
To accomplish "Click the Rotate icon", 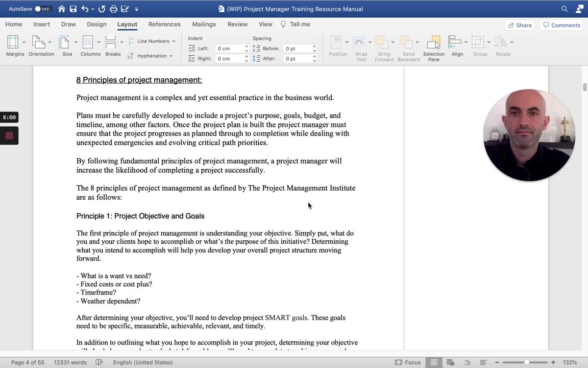I will click(x=501, y=42).
